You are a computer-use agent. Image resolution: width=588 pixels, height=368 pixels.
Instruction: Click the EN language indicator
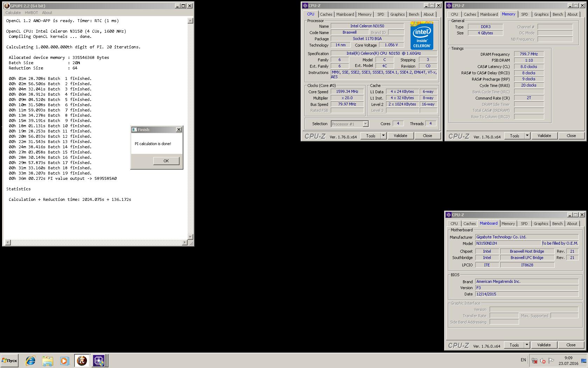[x=523, y=360]
